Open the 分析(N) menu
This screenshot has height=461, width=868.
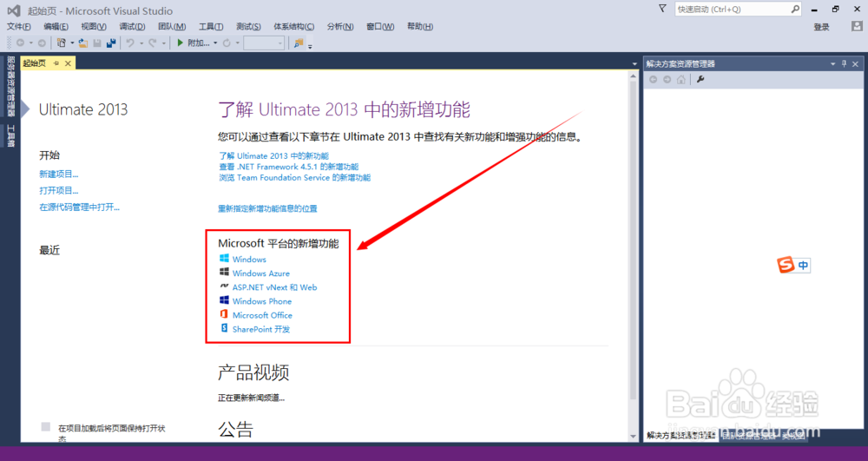click(340, 27)
